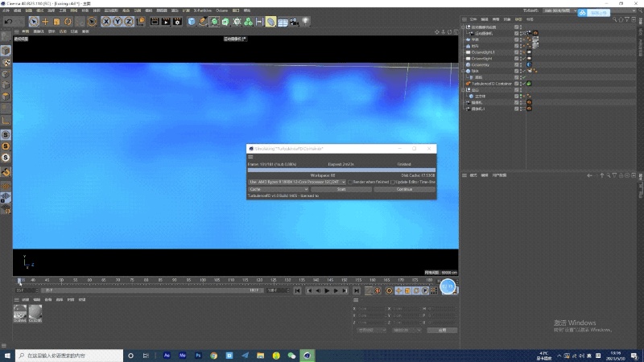Select the Spline Pen tool icon
The width and height of the screenshot is (644, 362).
(x=203, y=22)
